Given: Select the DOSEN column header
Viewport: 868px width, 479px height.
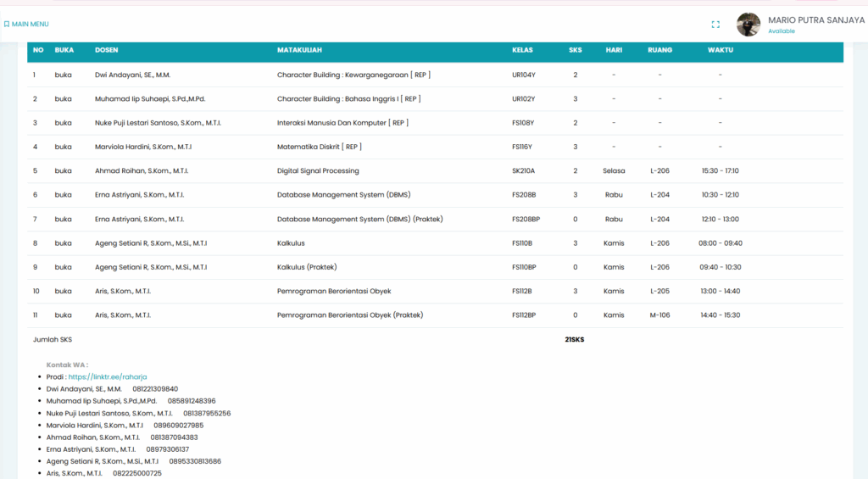Looking at the screenshot, I should [107, 50].
